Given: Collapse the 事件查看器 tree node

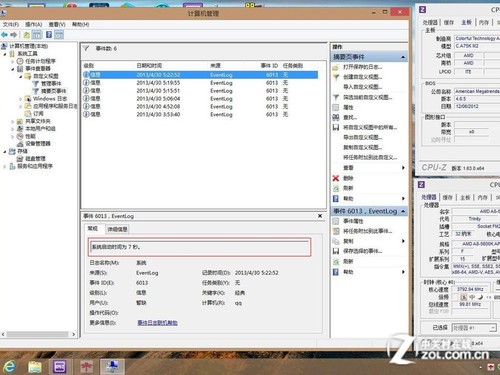Looking at the screenshot, I should tap(13, 69).
